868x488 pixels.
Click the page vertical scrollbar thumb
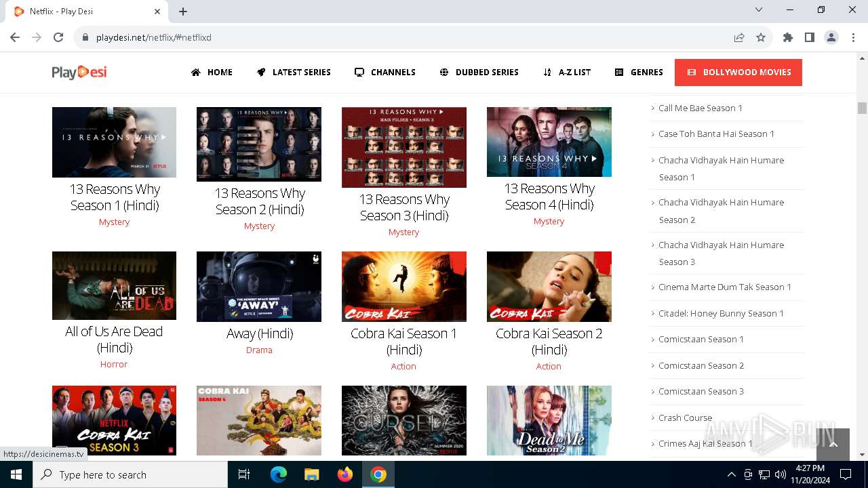coord(862,108)
